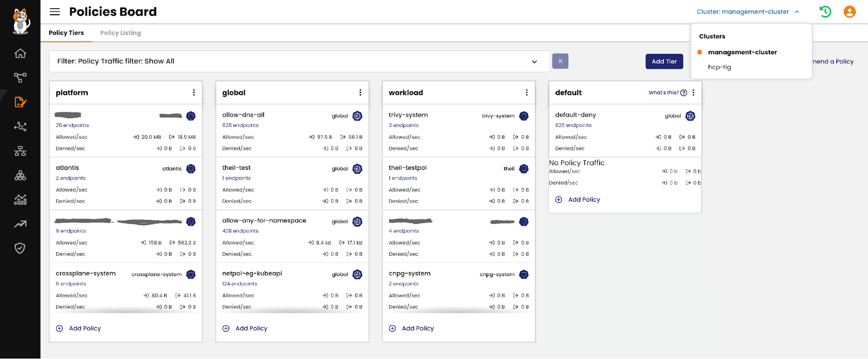Collapse the Cluster management-cluster selector
868x359 pixels.
pos(748,12)
